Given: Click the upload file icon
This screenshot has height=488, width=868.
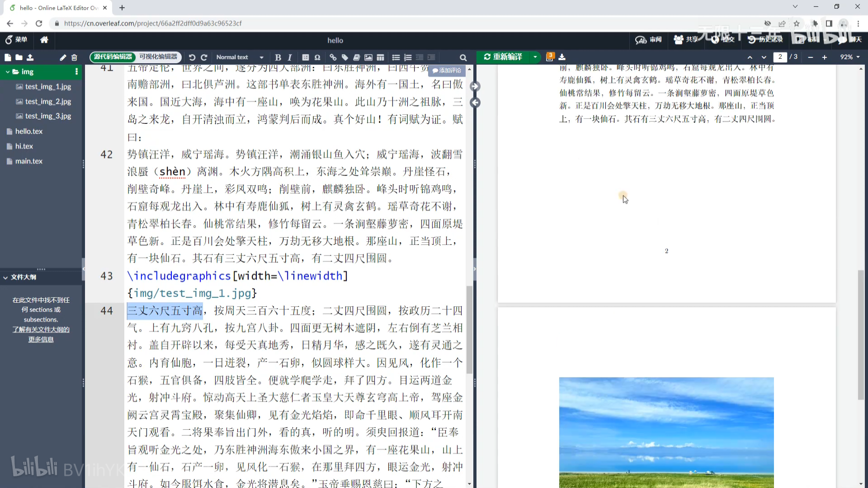Looking at the screenshot, I should (x=30, y=57).
